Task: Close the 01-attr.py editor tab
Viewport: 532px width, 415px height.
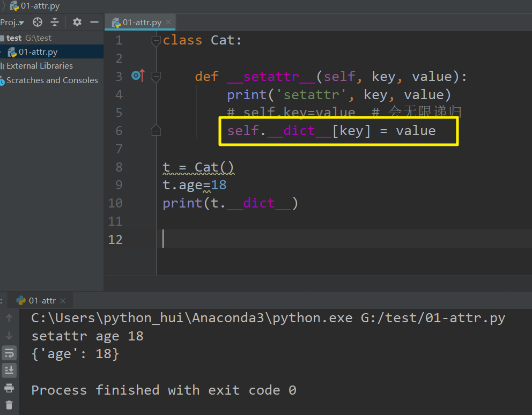Action: pos(168,23)
